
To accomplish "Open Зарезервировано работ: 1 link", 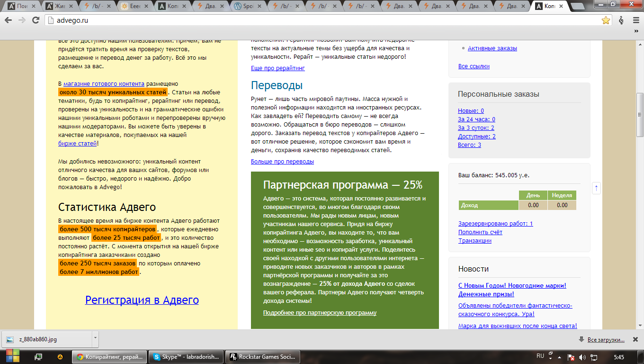I will pyautogui.click(x=496, y=224).
